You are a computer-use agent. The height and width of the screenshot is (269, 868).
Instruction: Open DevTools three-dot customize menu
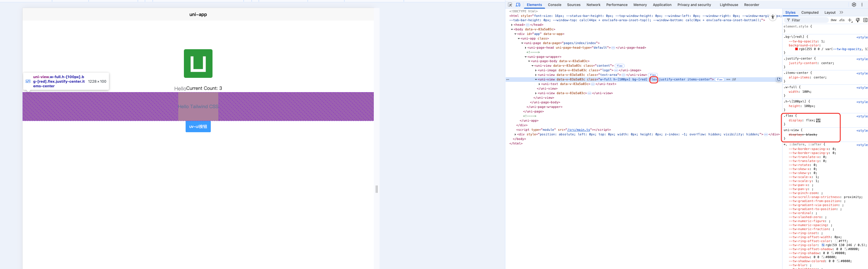tap(862, 5)
